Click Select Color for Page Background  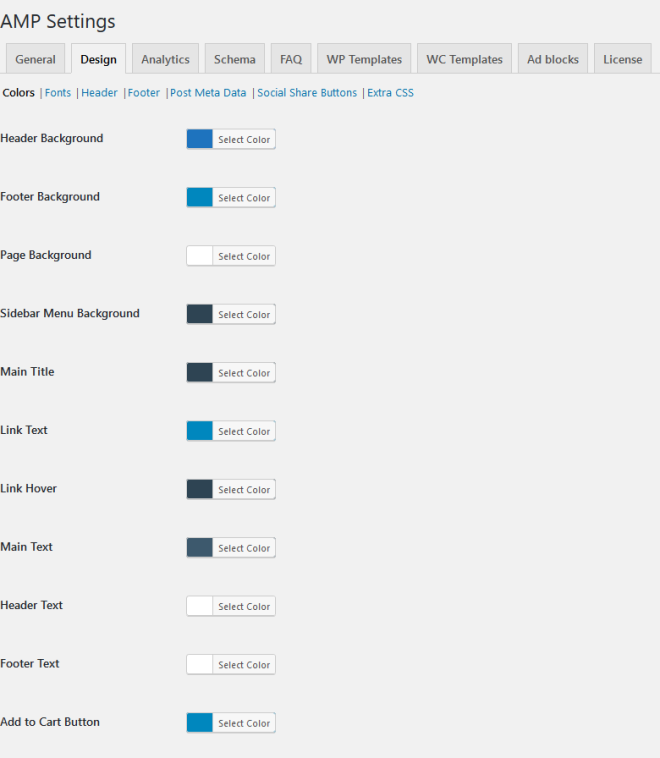coord(244,256)
